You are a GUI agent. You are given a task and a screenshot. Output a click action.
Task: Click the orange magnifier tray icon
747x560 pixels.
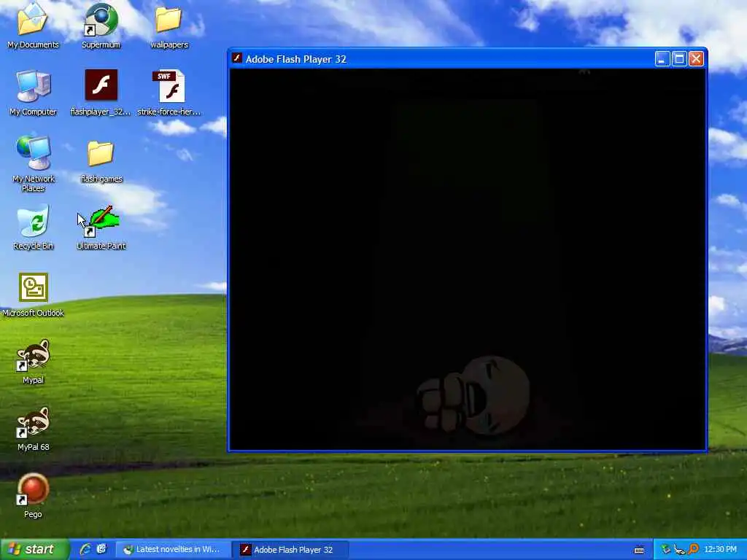(x=694, y=550)
